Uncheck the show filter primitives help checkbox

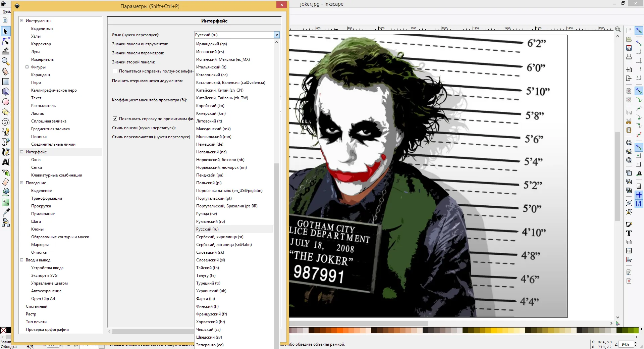[x=115, y=119]
